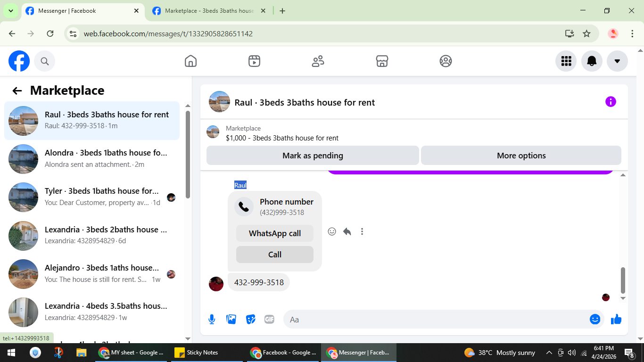
Task: Go back using the arrow beside Marketplace
Action: pos(17,91)
